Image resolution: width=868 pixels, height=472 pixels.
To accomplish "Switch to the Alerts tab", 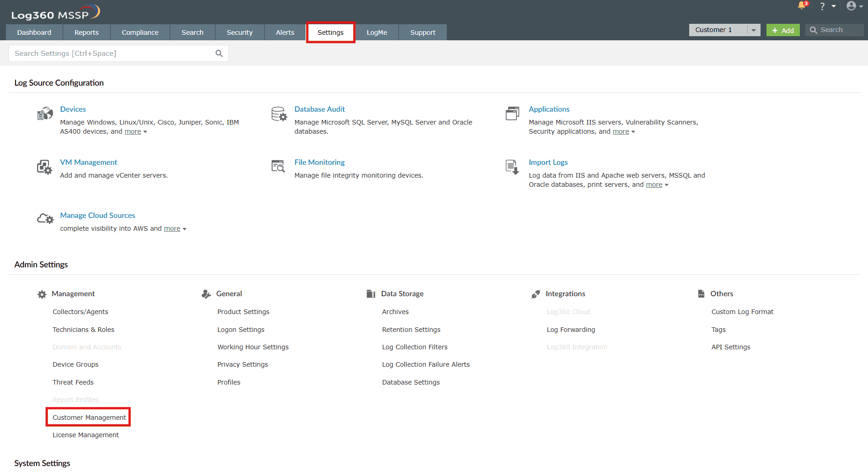I will [x=285, y=33].
